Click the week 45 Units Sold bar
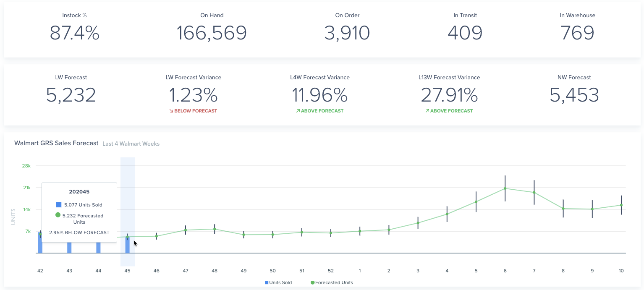The image size is (644, 290). coord(128,246)
